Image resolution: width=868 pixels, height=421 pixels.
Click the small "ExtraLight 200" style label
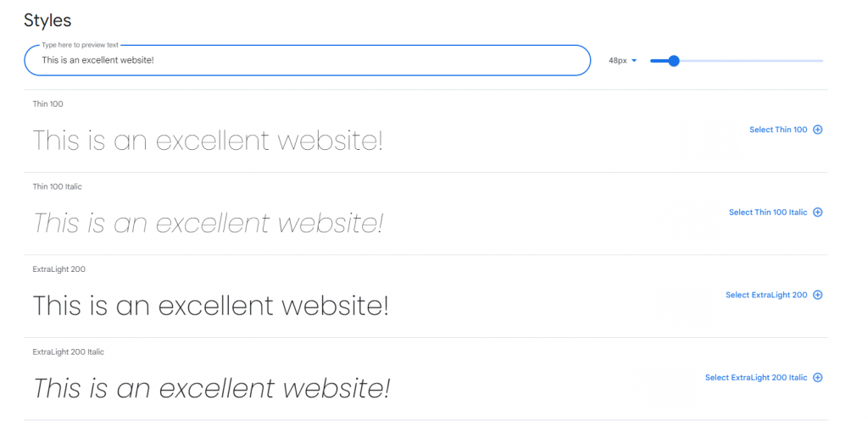(x=58, y=269)
